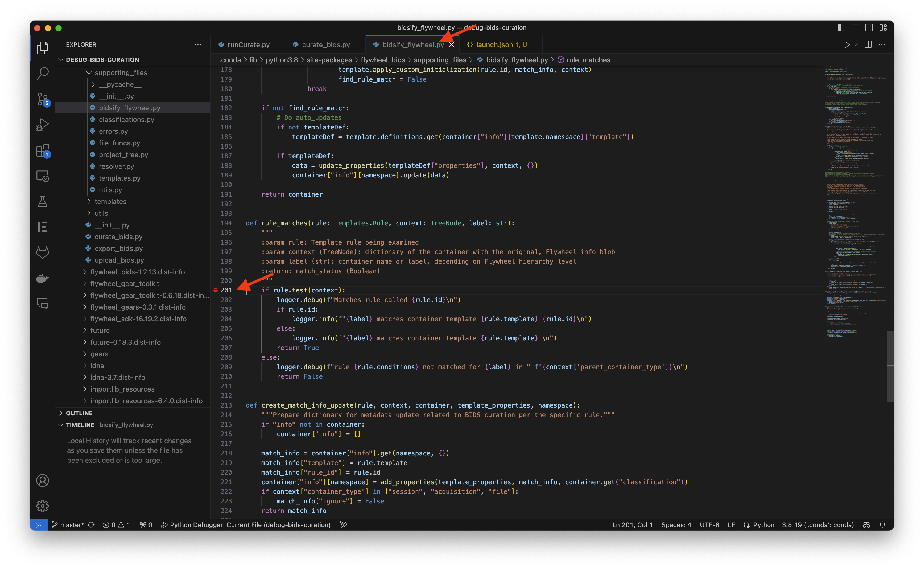Close the bidsify_flywheel.py tab
Image resolution: width=924 pixels, height=570 pixels.
click(451, 44)
